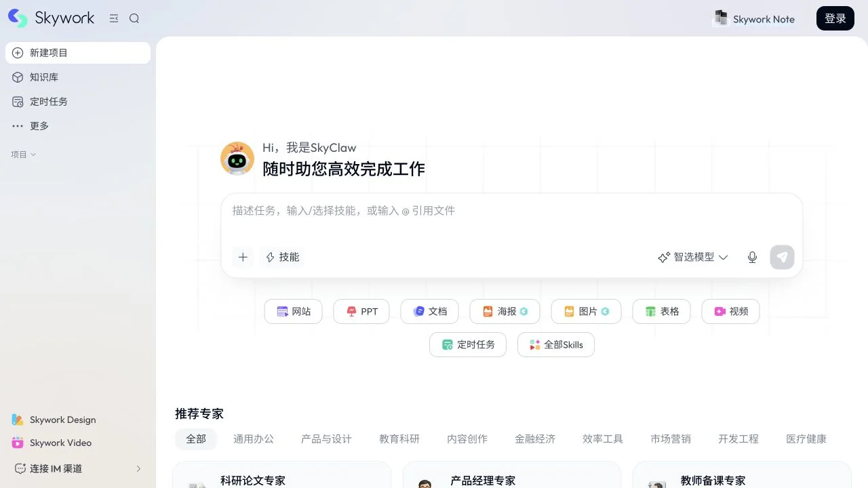Image resolution: width=868 pixels, height=488 pixels.
Task: Send the task with the paper plane button
Action: tap(782, 257)
